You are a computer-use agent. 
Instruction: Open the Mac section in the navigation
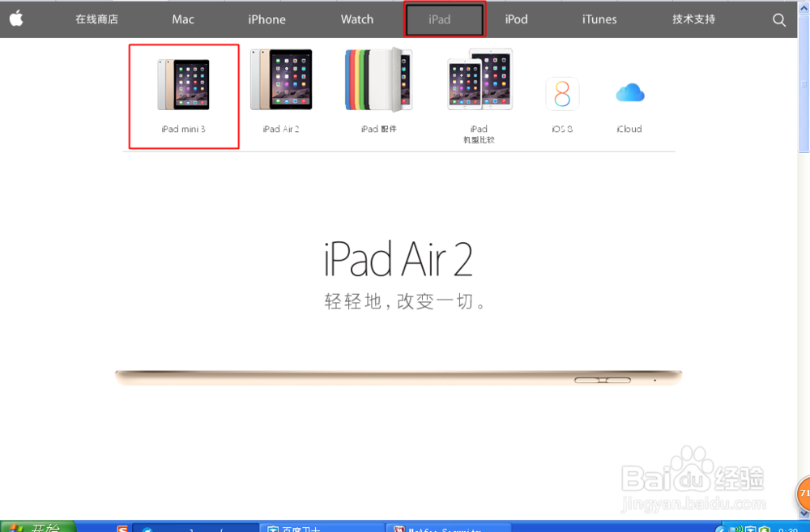(x=182, y=19)
